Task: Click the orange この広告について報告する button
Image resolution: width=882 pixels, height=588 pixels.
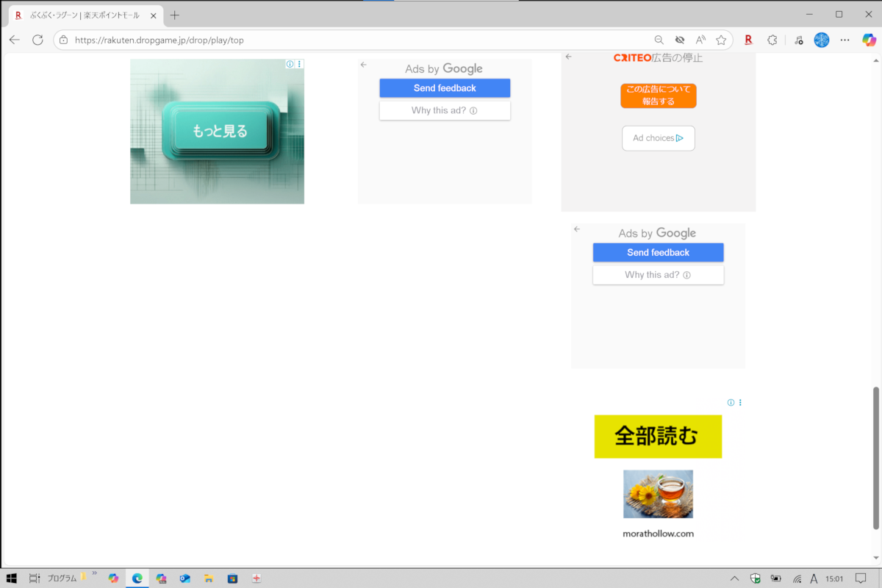Action: pos(659,96)
